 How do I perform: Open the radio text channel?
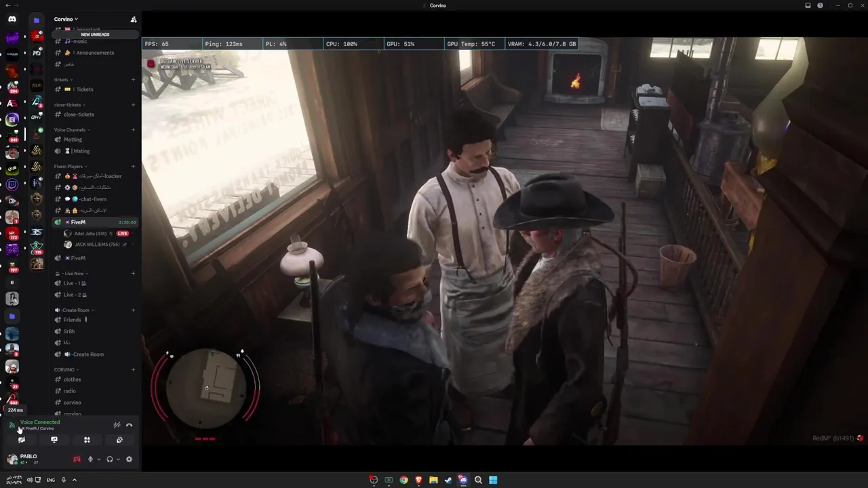pos(95,391)
